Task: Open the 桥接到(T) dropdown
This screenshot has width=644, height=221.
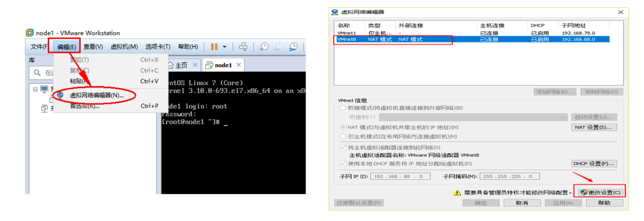Action: pyautogui.click(x=473, y=117)
